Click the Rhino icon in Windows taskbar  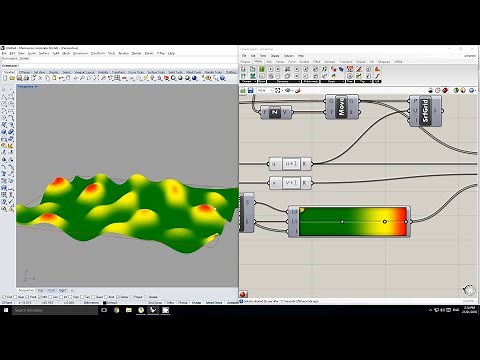153,310
